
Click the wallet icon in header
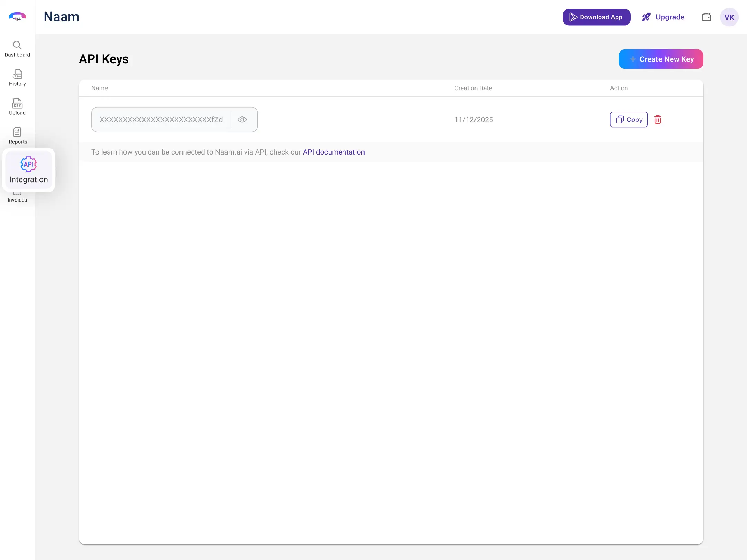coord(706,17)
